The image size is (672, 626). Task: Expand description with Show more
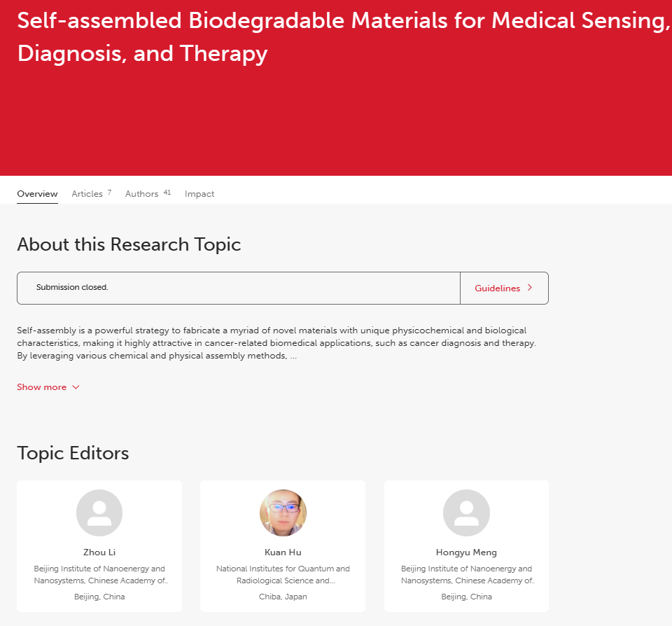pos(42,387)
